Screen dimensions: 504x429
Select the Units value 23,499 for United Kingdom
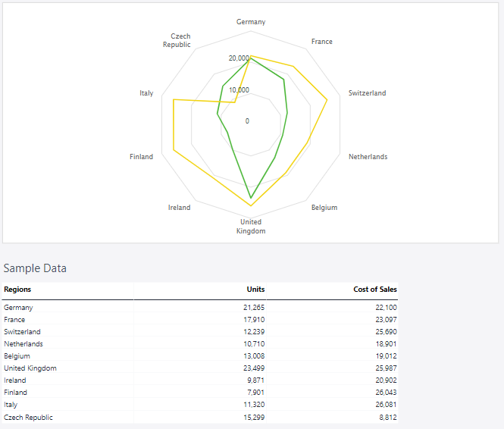[254, 368]
